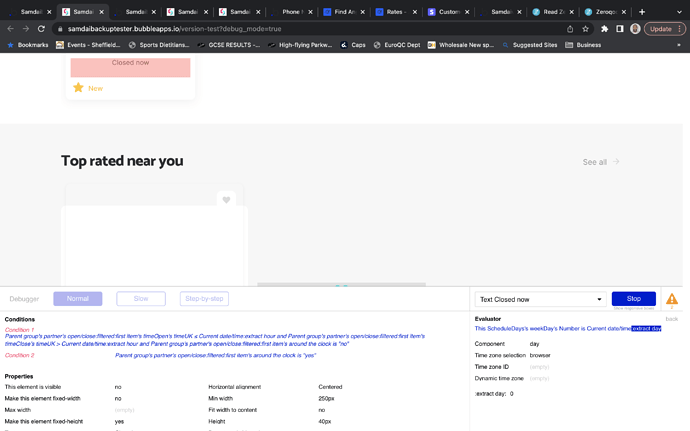Open the Events - Sheffield bookmark
The height and width of the screenshot is (431, 690).
(88, 45)
